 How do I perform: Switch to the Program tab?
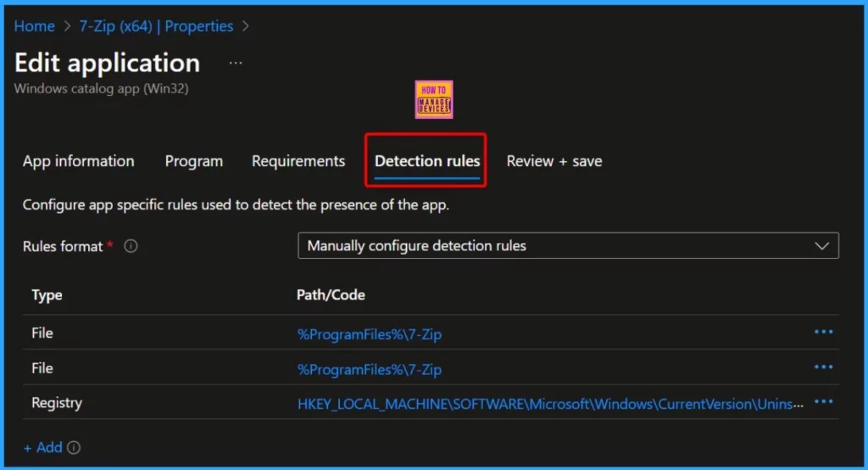tap(194, 161)
